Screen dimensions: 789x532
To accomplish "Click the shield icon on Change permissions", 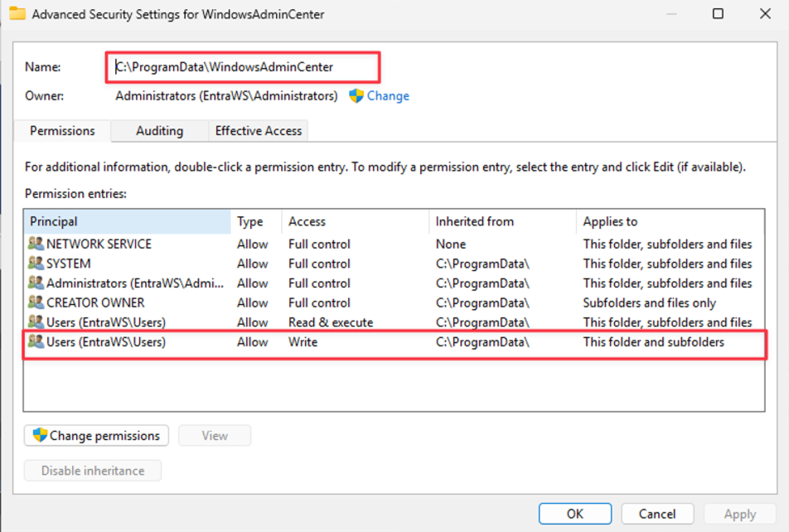I will [40, 435].
